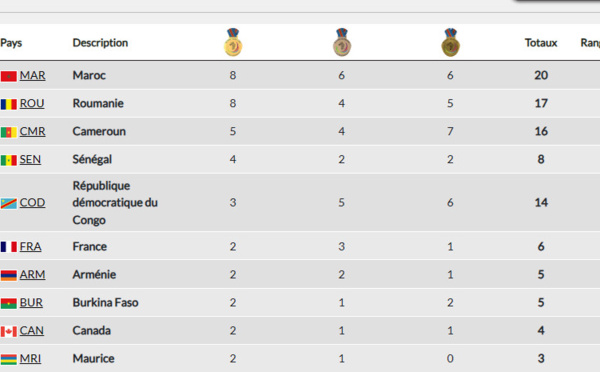Viewport: 600px width, 372px height.
Task: Open the ROU country link
Action: 32,103
